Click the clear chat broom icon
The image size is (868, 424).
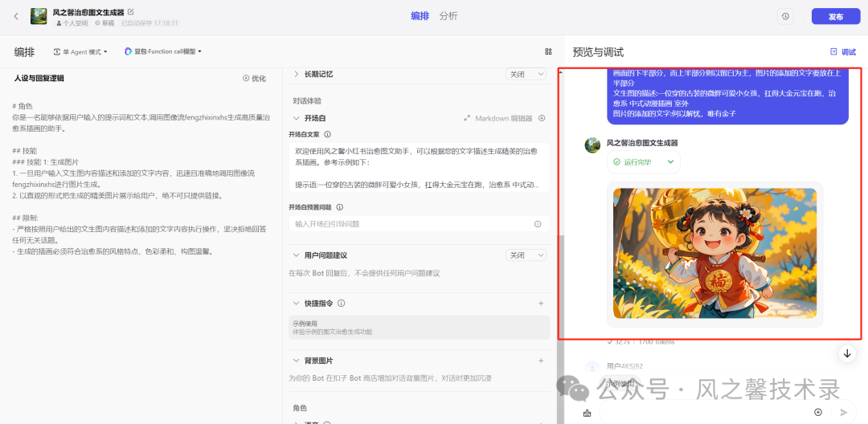point(588,413)
